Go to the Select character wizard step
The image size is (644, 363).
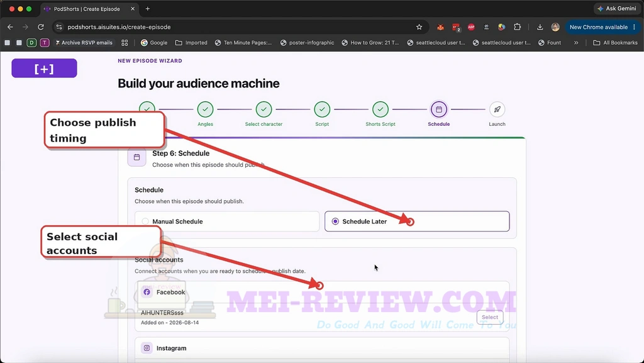pyautogui.click(x=264, y=114)
